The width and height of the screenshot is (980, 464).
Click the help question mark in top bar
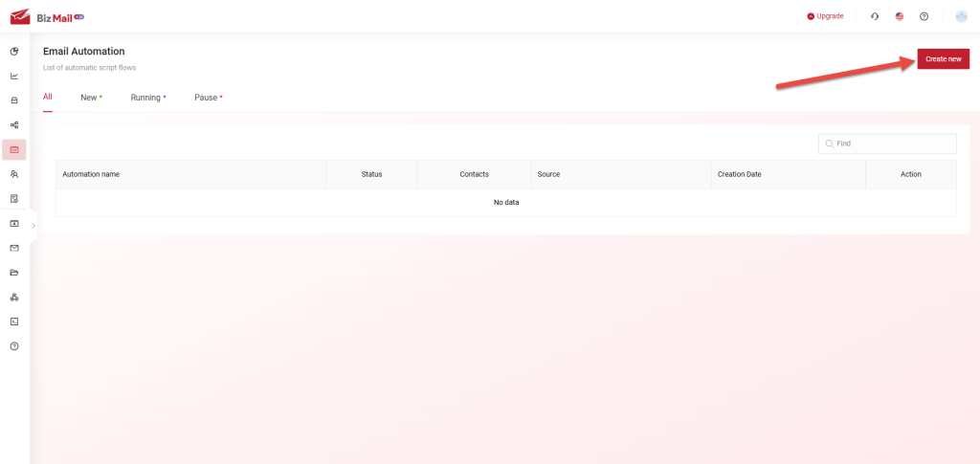[x=924, y=16]
